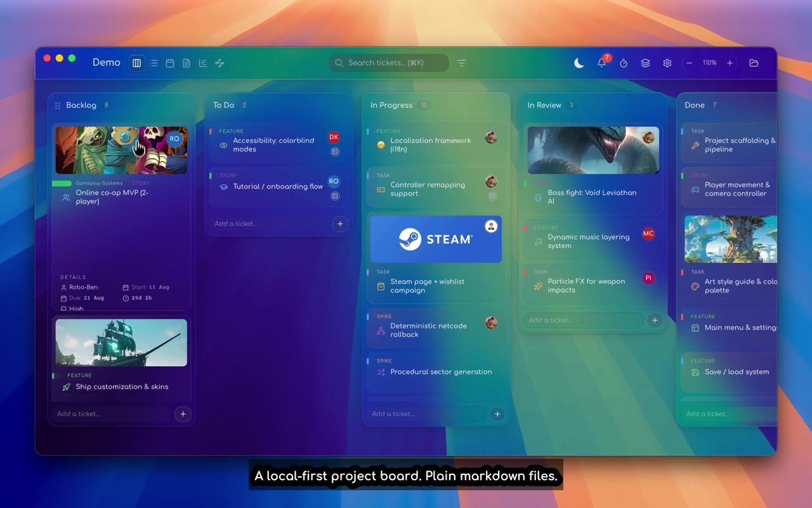Click the people icon on Online co-op ticket
This screenshot has height=508, width=812.
point(66,197)
